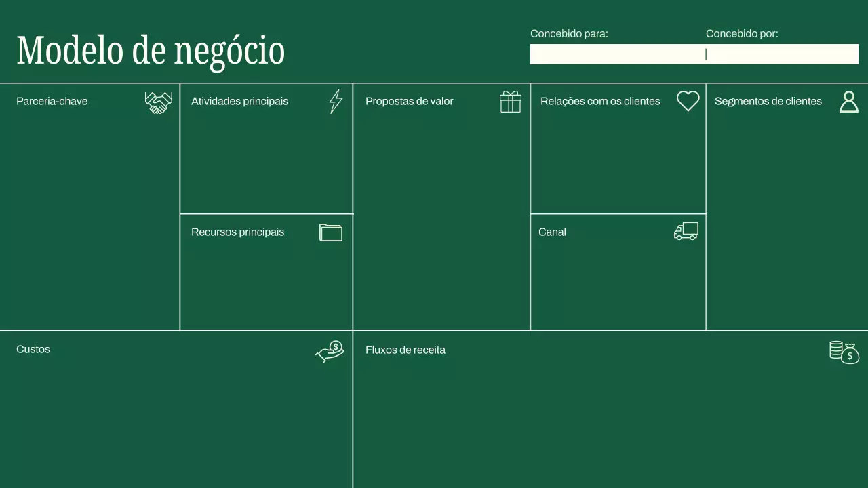This screenshot has height=488, width=868.
Task: Select the 'Atividades principais' label
Action: coord(239,101)
